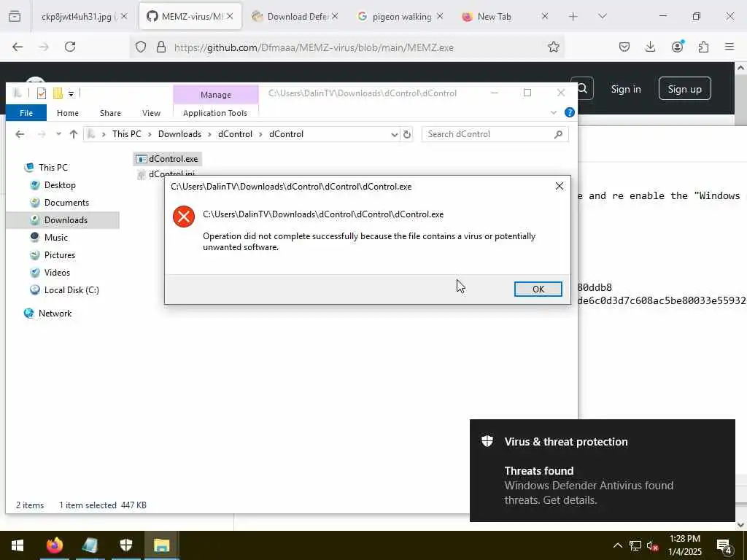Expand the Explorer ribbon chevron

tap(554, 113)
